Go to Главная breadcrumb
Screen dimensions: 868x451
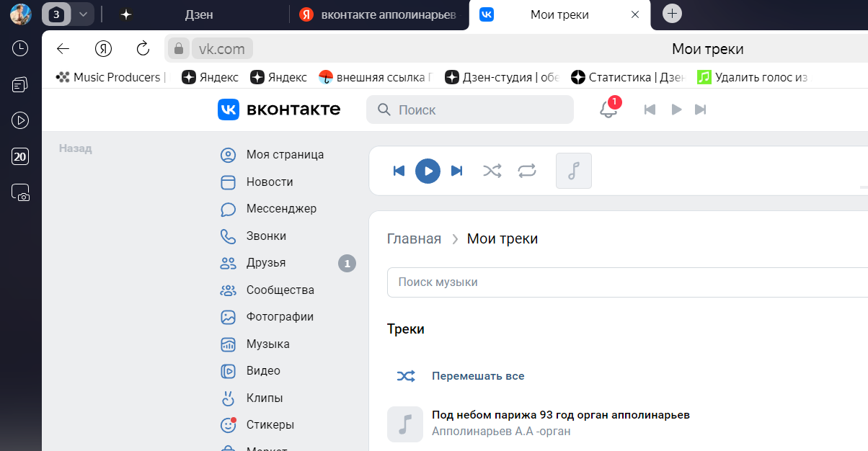(414, 239)
